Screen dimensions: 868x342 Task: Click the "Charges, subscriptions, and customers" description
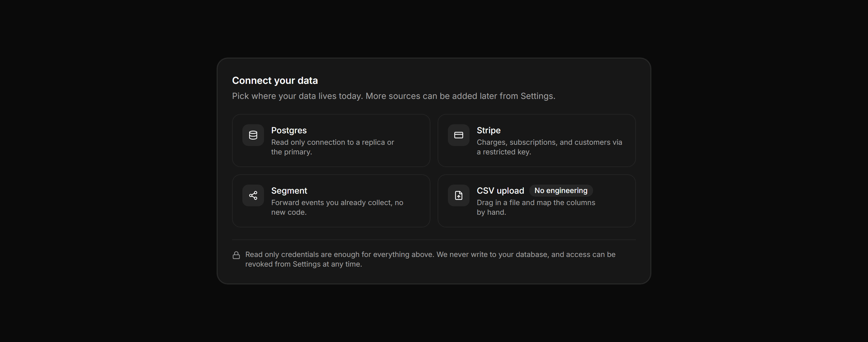coord(549,147)
